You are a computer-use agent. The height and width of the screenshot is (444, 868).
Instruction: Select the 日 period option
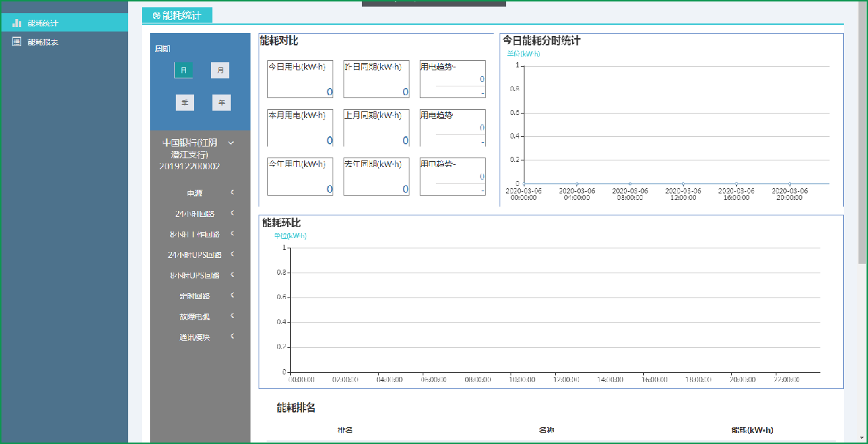pyautogui.click(x=183, y=70)
